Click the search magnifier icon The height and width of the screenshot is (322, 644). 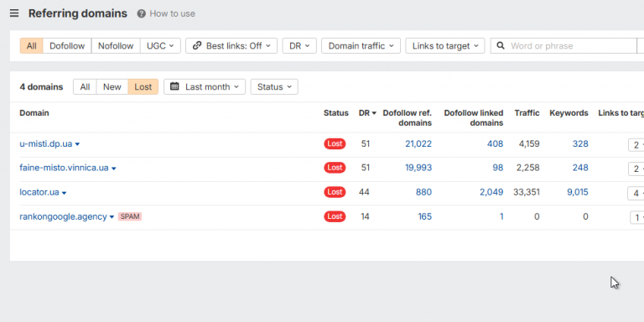coord(501,45)
